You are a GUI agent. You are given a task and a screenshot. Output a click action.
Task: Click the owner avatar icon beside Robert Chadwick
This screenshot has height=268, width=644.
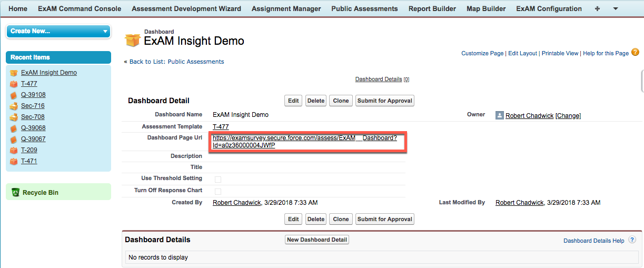pos(500,115)
